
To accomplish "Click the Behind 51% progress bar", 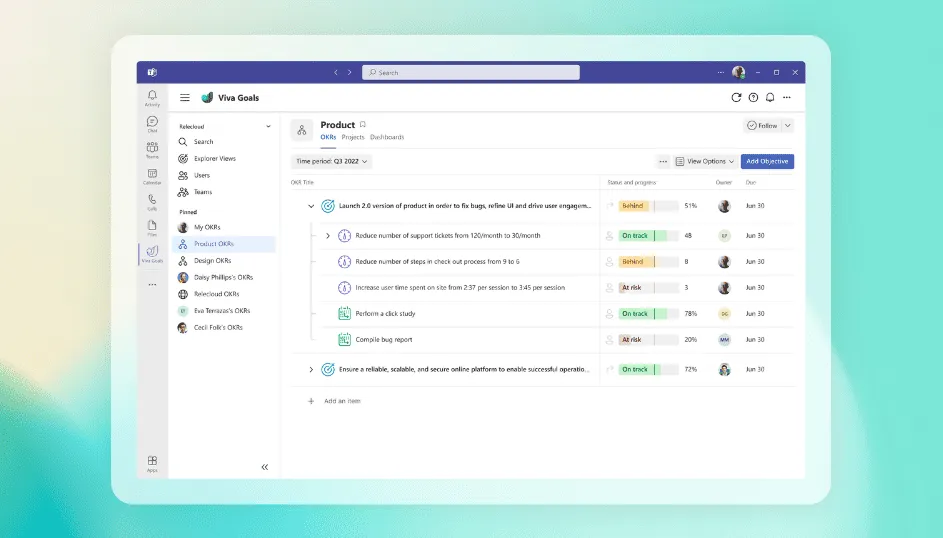I will (647, 206).
